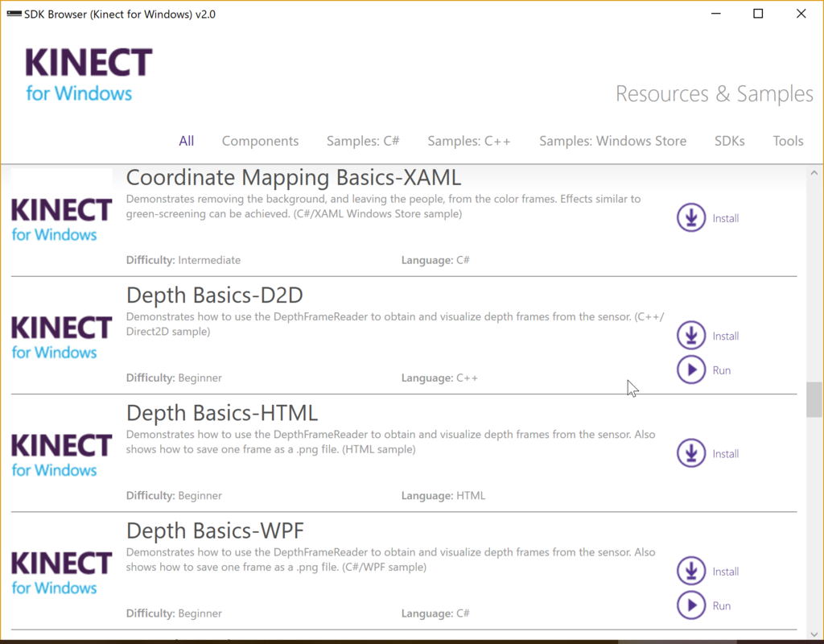Click Run link for Depth Basics-D2D

click(722, 370)
